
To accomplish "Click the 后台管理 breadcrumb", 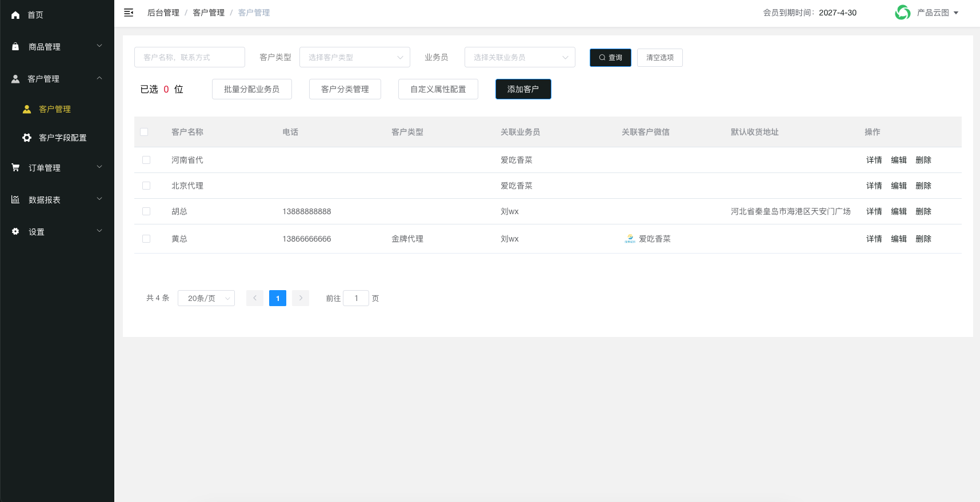I will pyautogui.click(x=163, y=13).
